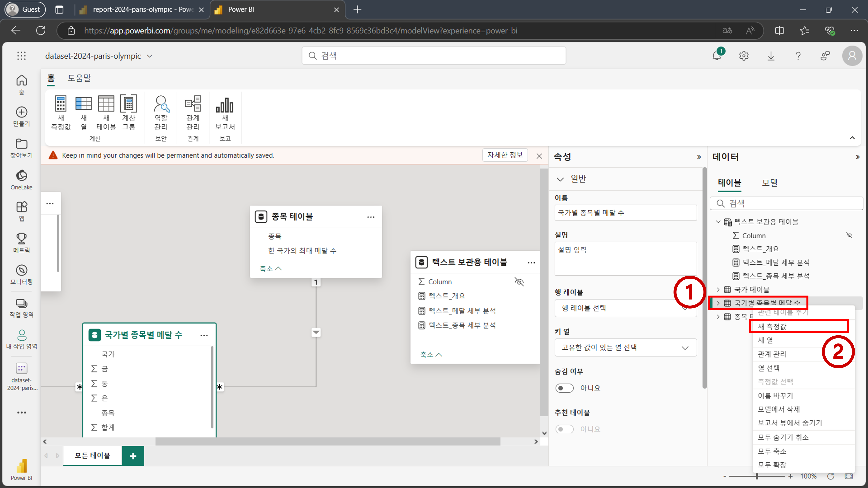The image size is (868, 488).
Task: Select the 모든 테이블 layout tab
Action: [92, 456]
